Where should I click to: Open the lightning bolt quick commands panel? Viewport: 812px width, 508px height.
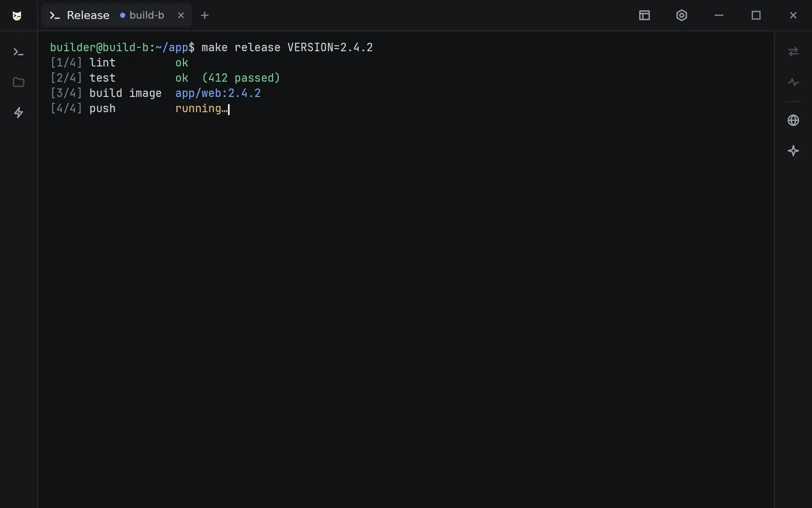(19, 113)
